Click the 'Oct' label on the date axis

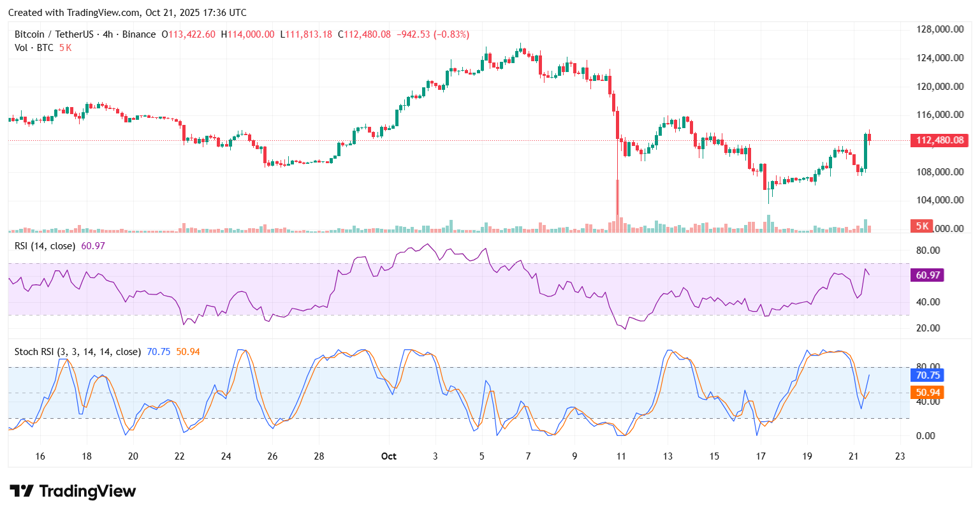click(388, 456)
